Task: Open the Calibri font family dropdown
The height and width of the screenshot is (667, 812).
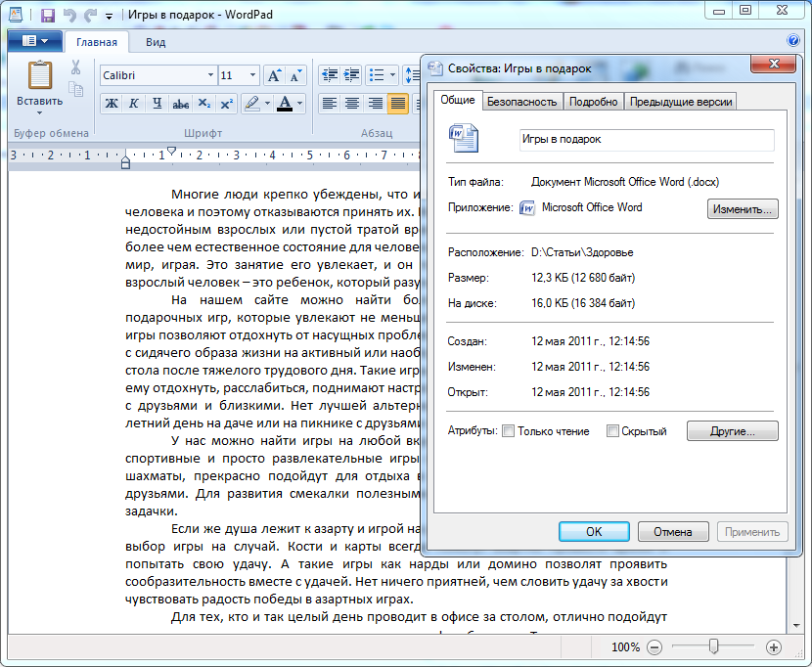Action: click(x=209, y=75)
